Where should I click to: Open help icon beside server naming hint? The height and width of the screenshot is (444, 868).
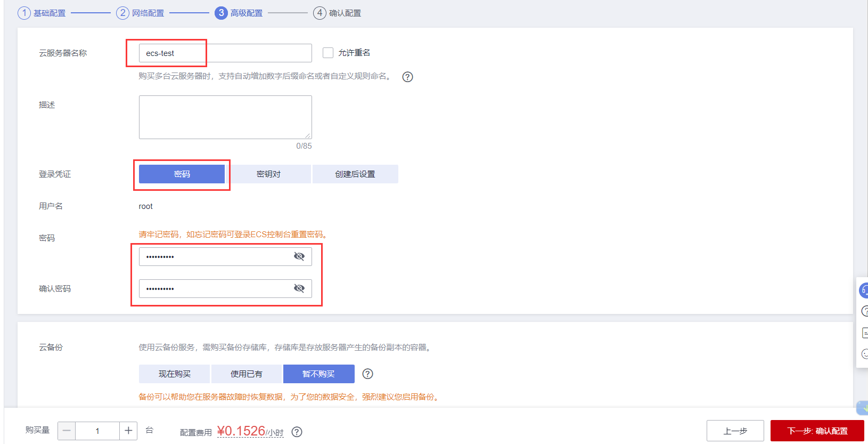(x=407, y=77)
